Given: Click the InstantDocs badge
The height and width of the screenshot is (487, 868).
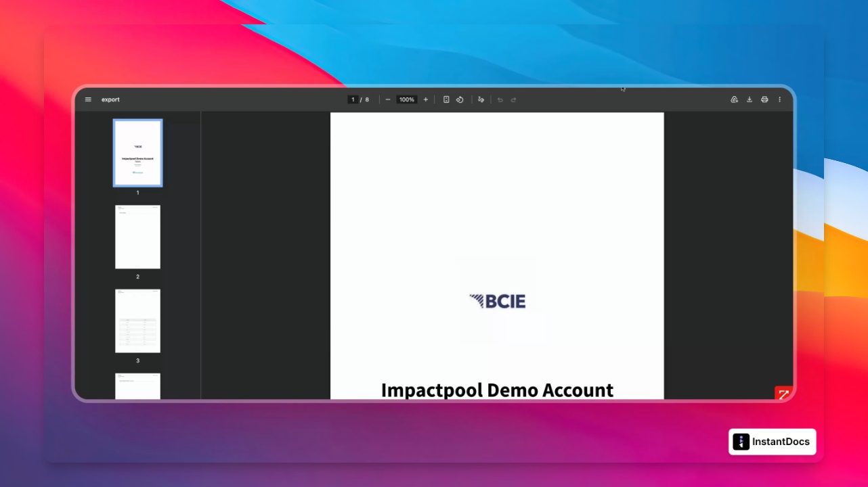Looking at the screenshot, I should pos(773,442).
